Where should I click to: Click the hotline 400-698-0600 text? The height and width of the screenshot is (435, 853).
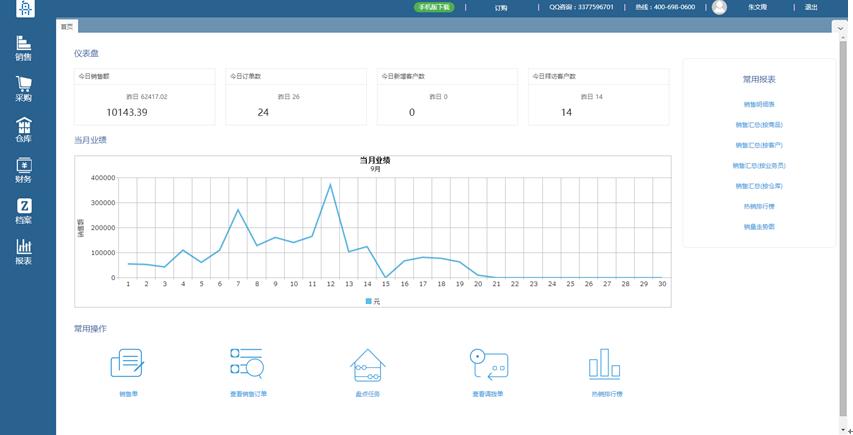pos(665,7)
